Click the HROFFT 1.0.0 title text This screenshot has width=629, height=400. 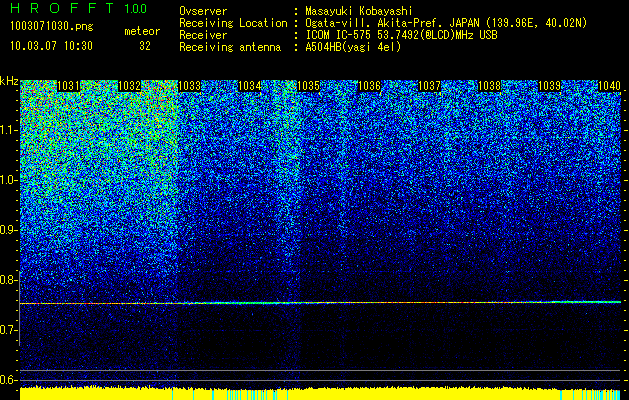tap(79, 8)
